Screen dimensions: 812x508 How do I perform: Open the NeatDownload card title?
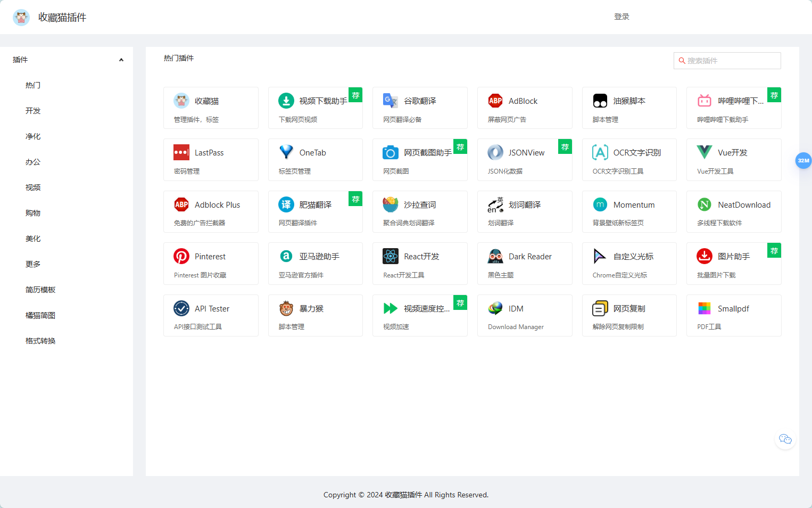click(744, 205)
